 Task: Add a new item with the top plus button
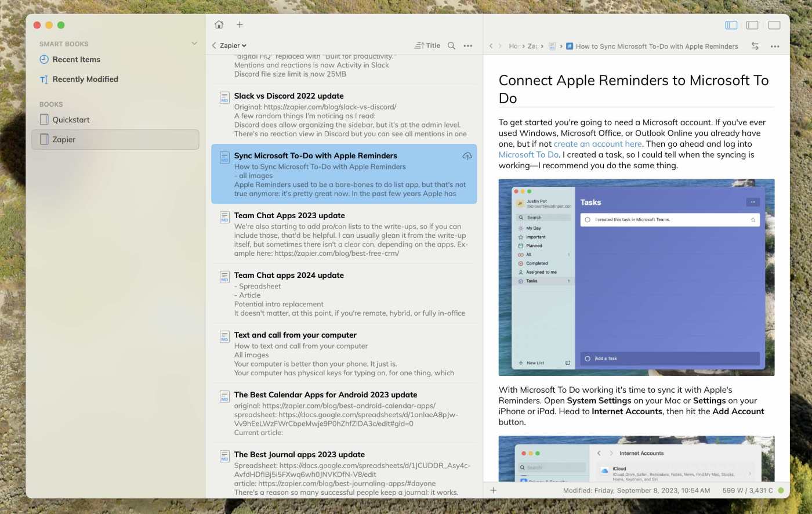(240, 24)
